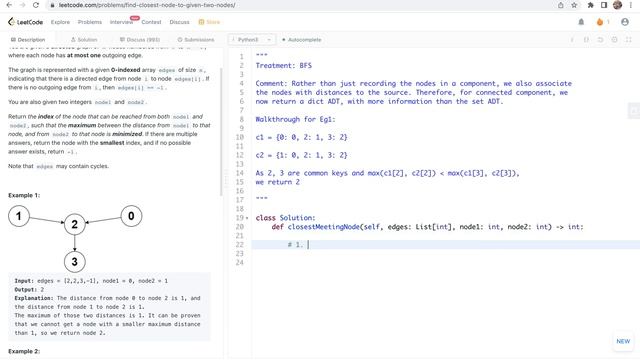Click the site lock icon in the address bar
This screenshot has width=640, height=360.
coord(51,5)
